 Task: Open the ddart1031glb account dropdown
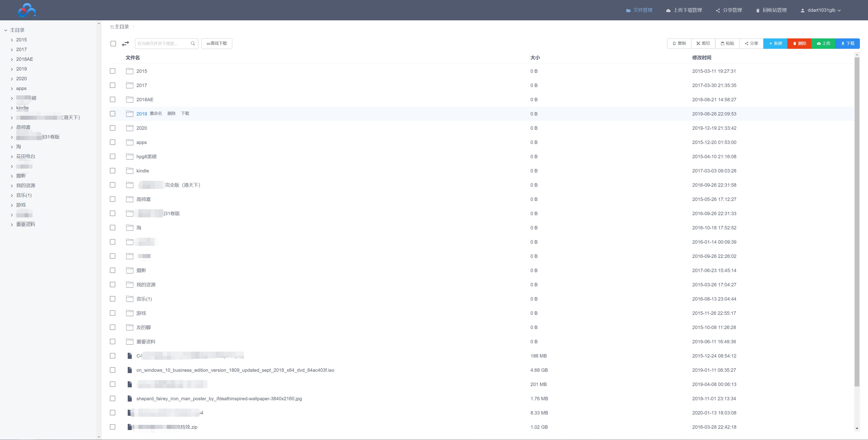821,10
